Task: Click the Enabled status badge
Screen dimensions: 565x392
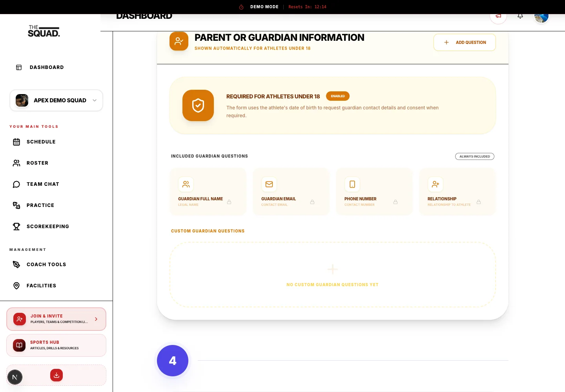Action: [x=338, y=96]
